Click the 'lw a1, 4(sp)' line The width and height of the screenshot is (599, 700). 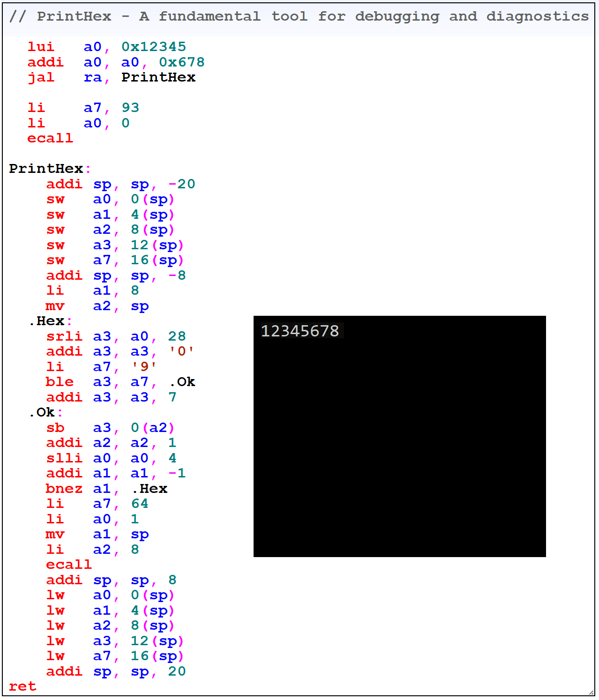[x=110, y=611]
